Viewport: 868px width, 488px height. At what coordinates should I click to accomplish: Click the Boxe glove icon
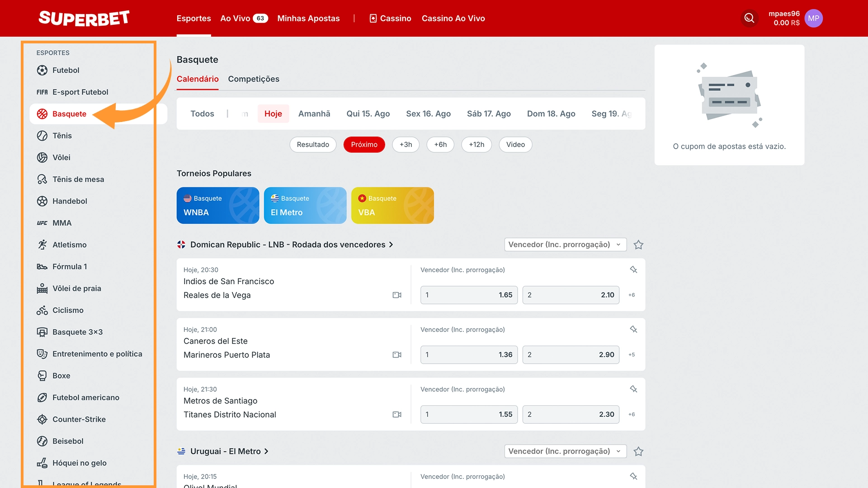(42, 375)
